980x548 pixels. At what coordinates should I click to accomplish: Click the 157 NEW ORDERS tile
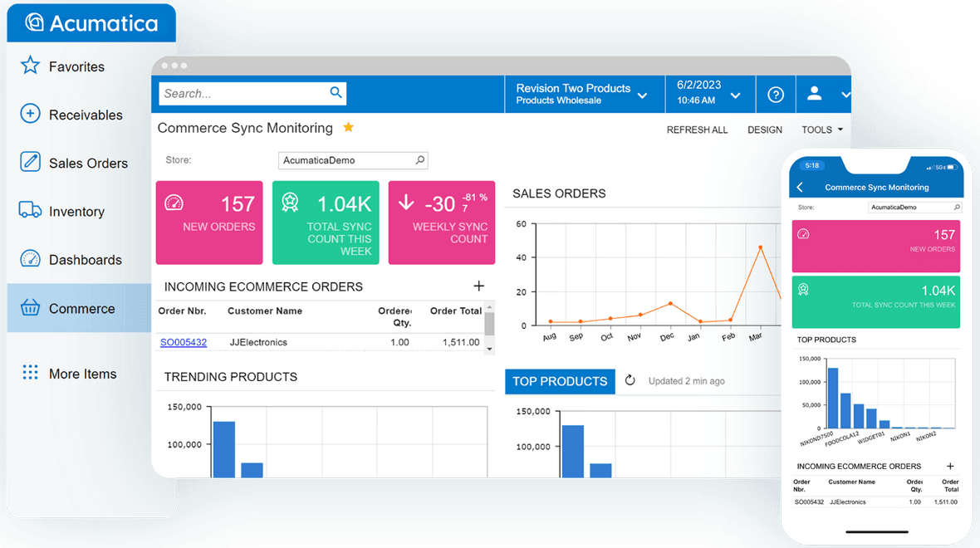coord(209,223)
